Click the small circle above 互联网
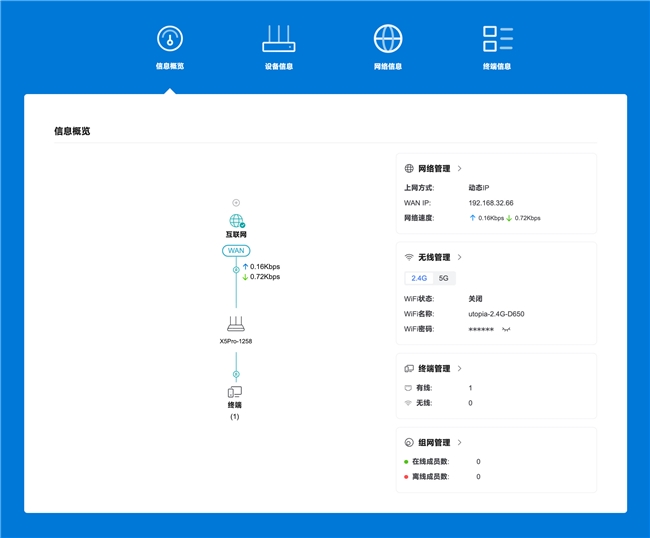The width and height of the screenshot is (650, 538). point(236,202)
